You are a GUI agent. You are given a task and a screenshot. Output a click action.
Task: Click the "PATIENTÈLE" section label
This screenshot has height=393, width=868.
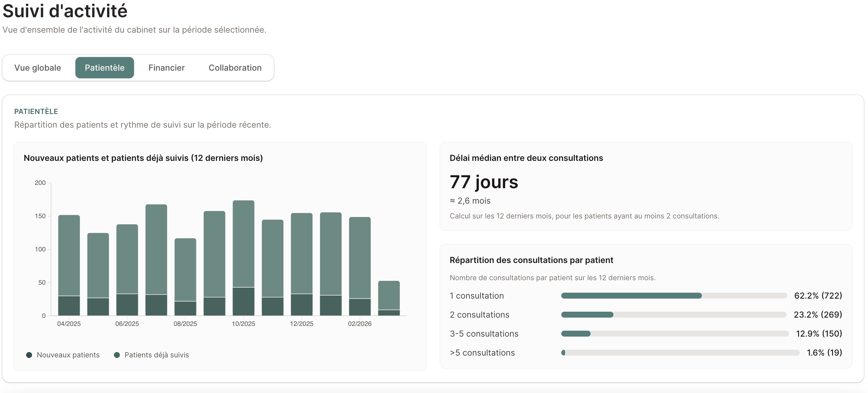(x=36, y=111)
